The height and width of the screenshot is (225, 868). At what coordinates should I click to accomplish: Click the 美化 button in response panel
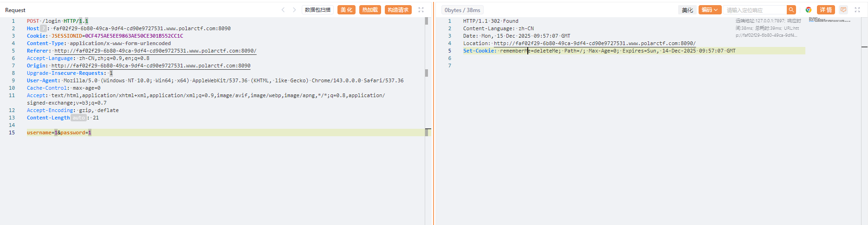pos(687,10)
